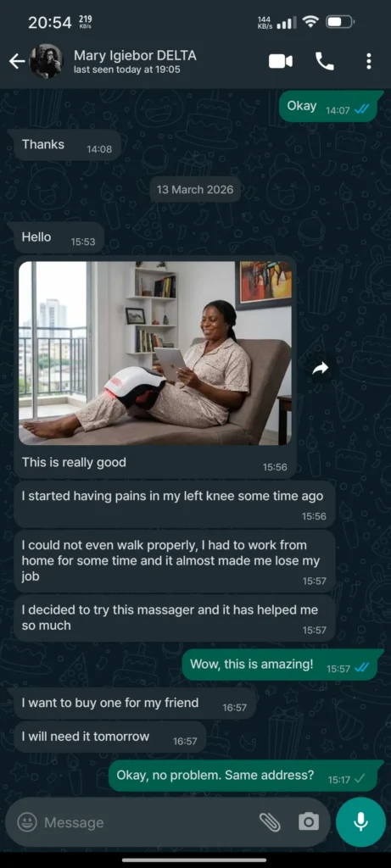Tap the microphone voice message button

[360, 822]
